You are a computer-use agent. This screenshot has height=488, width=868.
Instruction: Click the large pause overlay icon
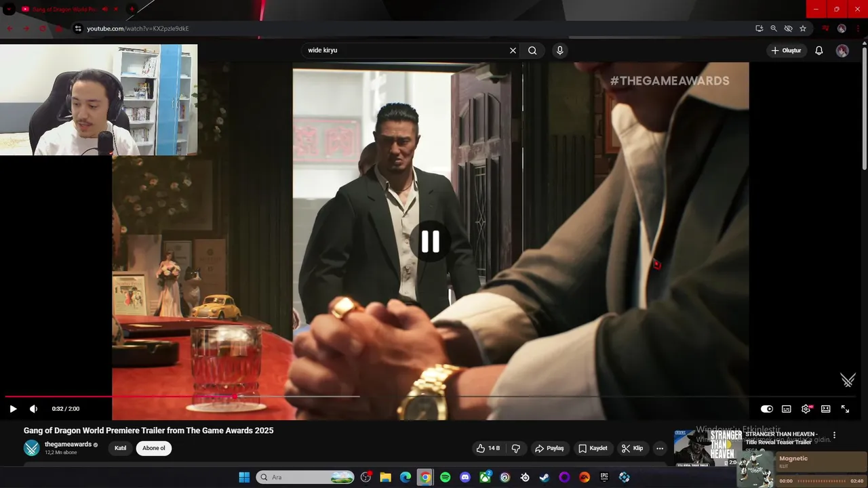click(431, 241)
